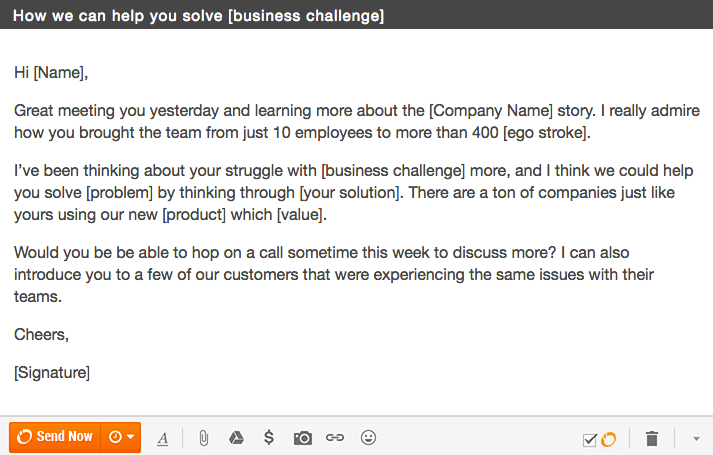The image size is (713, 455).
Task: Click the orange swirl inside Send Now
Action: tap(24, 437)
